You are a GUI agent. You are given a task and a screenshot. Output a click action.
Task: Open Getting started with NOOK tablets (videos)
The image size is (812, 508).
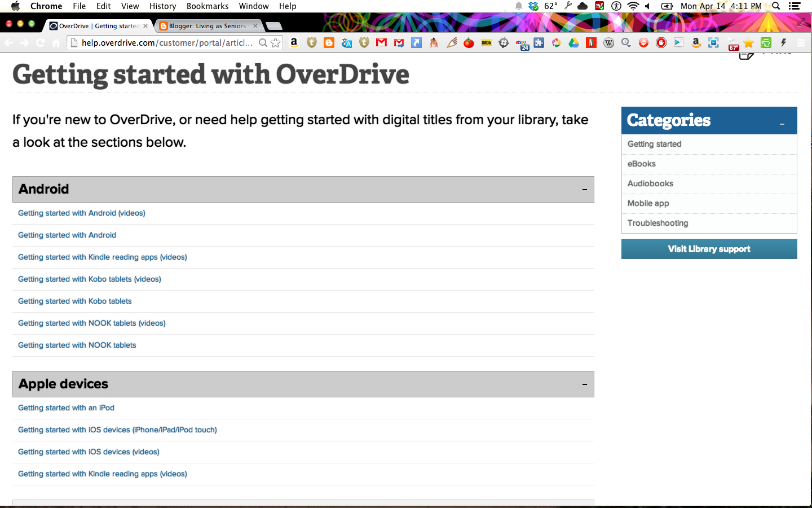92,323
